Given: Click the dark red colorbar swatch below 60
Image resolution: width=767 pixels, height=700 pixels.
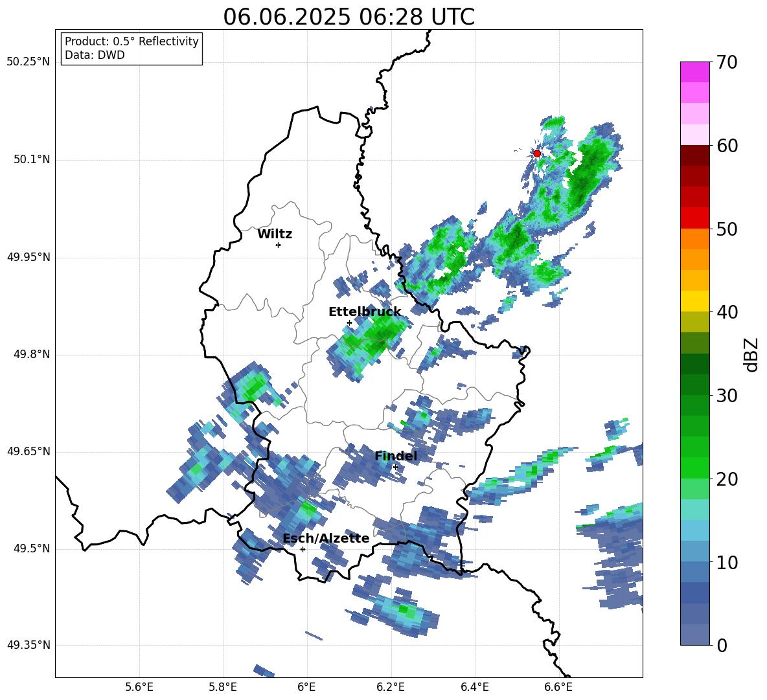Looking at the screenshot, I should [x=694, y=155].
